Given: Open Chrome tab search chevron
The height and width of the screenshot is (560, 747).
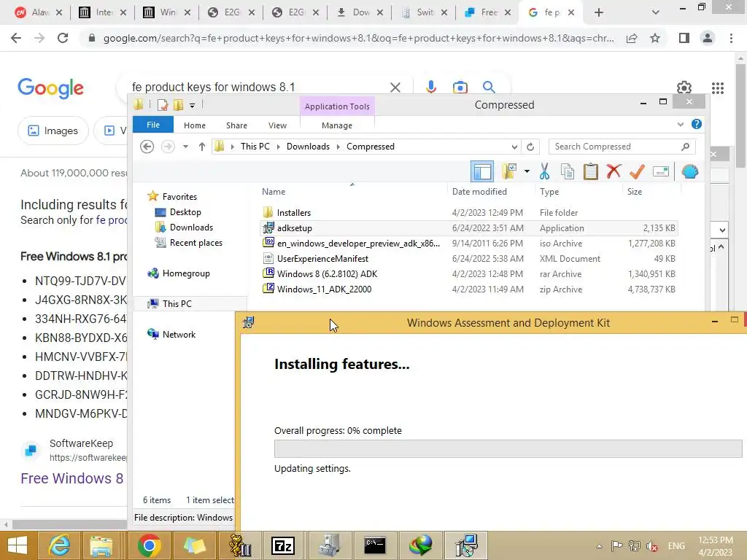Looking at the screenshot, I should click(x=656, y=12).
